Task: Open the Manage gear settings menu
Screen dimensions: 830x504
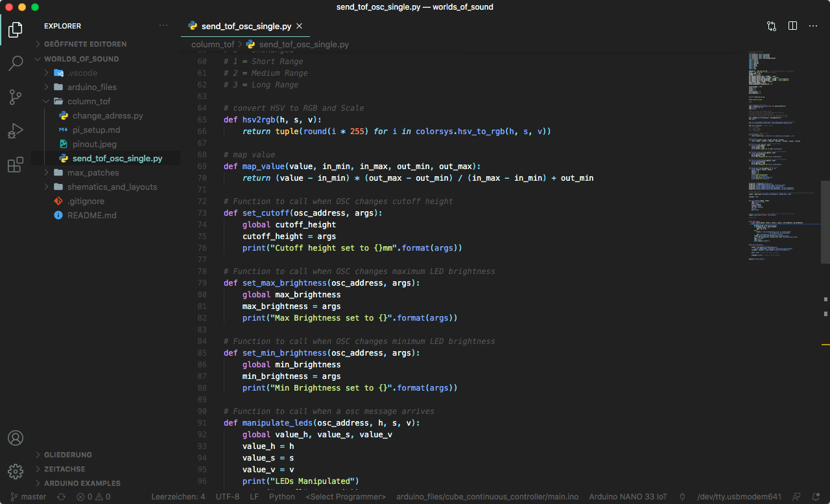Action: click(x=16, y=471)
